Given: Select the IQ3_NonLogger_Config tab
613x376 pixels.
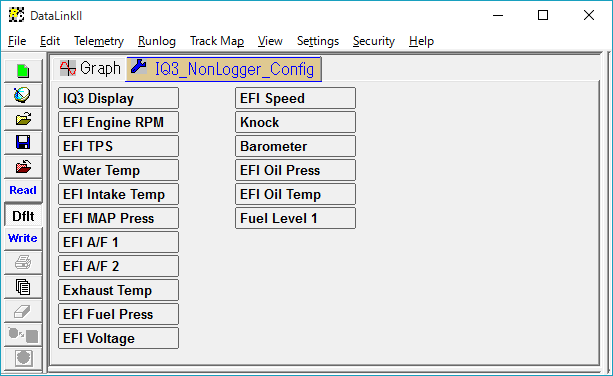Looking at the screenshot, I should point(224,69).
